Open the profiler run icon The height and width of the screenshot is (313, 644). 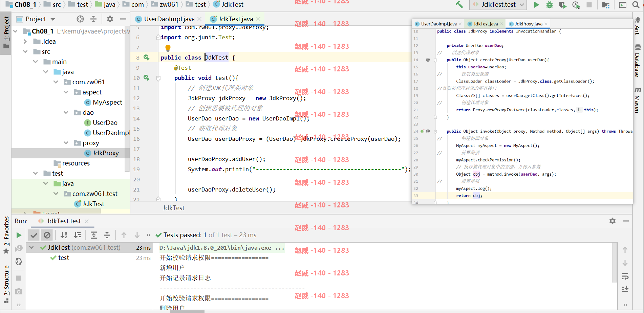576,5
